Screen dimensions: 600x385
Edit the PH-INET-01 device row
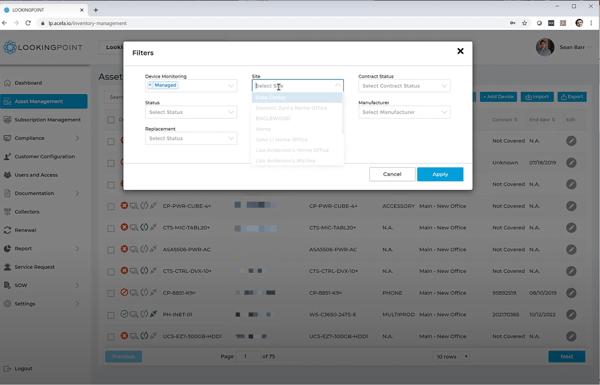coord(571,315)
